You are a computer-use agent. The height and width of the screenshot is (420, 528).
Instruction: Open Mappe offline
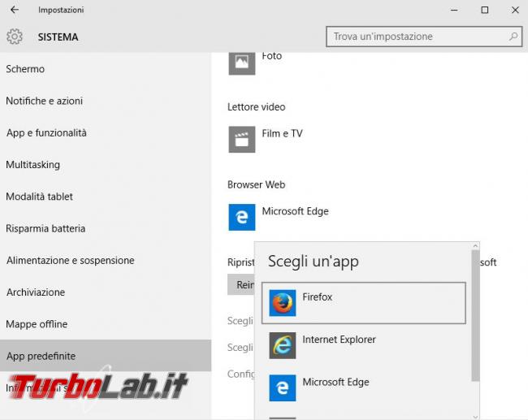click(x=106, y=324)
